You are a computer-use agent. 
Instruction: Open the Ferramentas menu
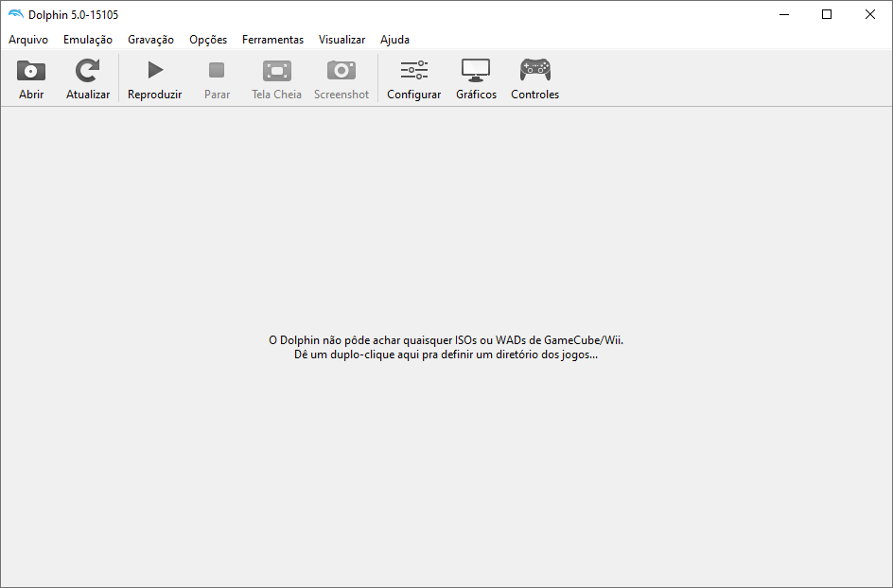click(272, 40)
